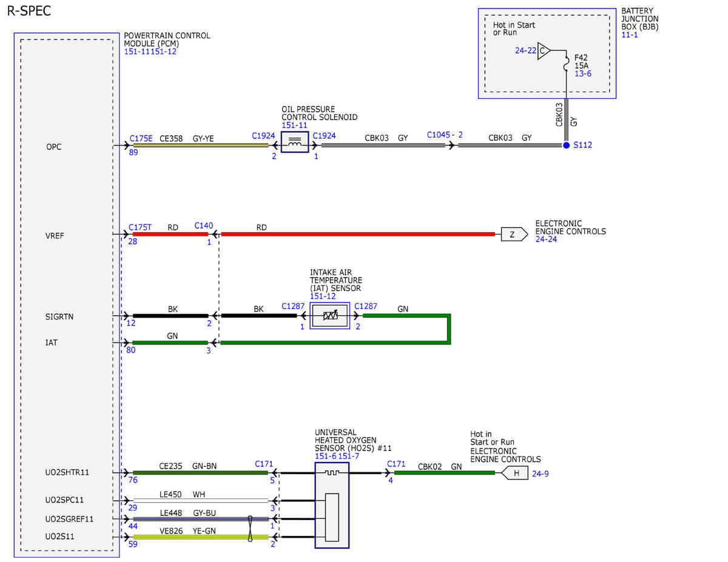Image resolution: width=728 pixels, height=562 pixels.
Task: Select the intake air temperature sensor thermistor symbol
Action: tap(330, 316)
